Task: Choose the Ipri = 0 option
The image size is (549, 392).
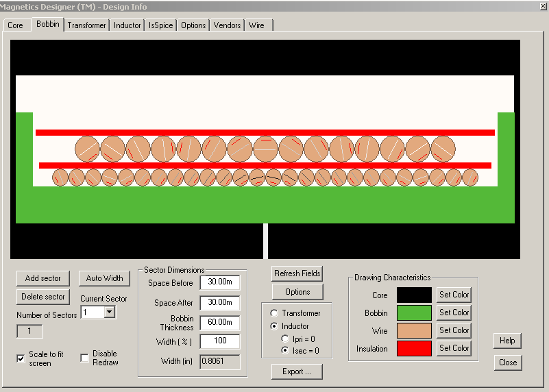Action: (286, 339)
